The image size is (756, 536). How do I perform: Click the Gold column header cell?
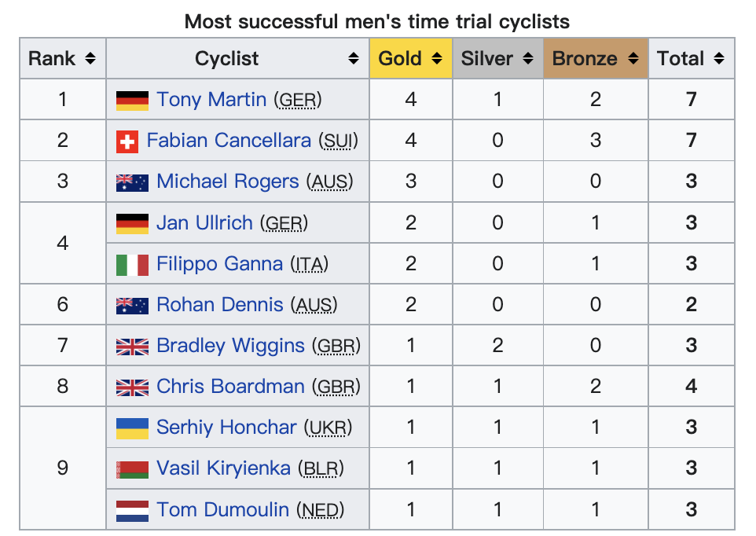pos(411,58)
